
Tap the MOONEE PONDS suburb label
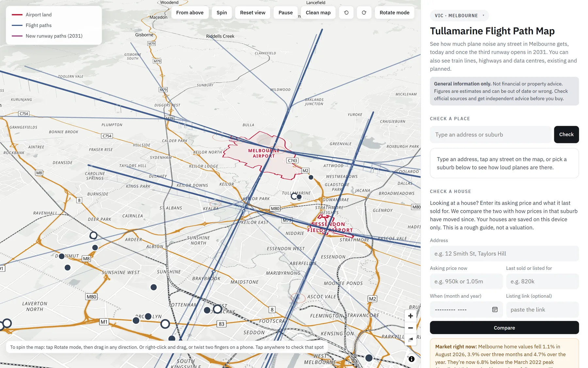(343, 283)
